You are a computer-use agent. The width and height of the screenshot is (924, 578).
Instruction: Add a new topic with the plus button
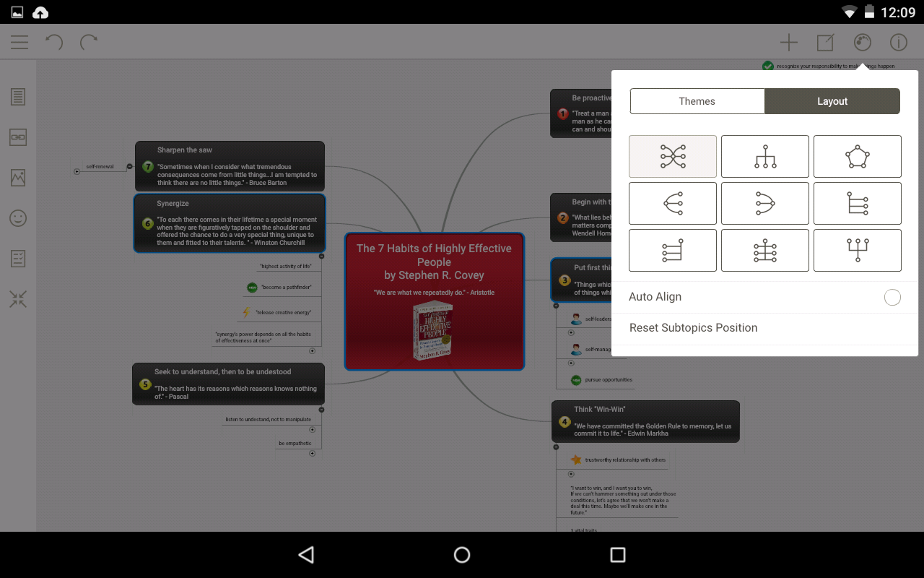coord(789,42)
